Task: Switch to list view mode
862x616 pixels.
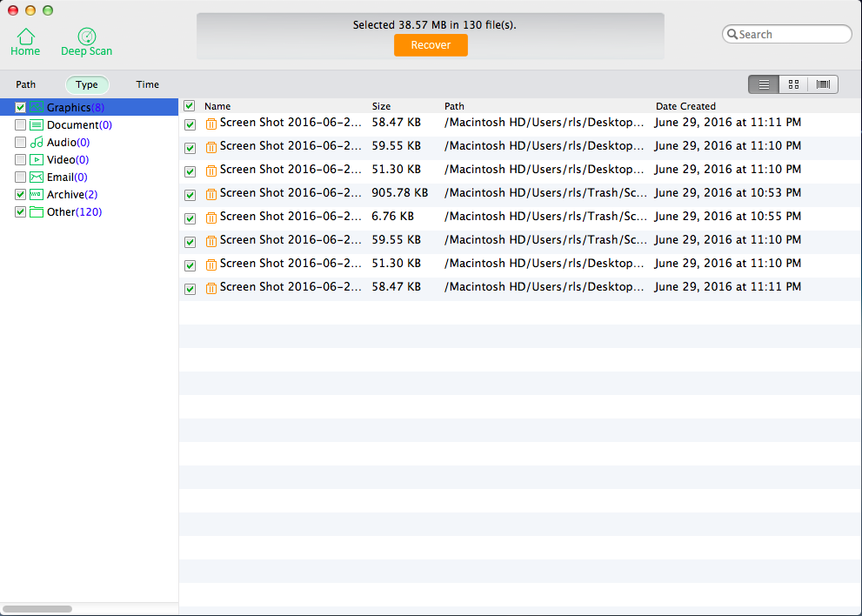Action: click(x=765, y=84)
